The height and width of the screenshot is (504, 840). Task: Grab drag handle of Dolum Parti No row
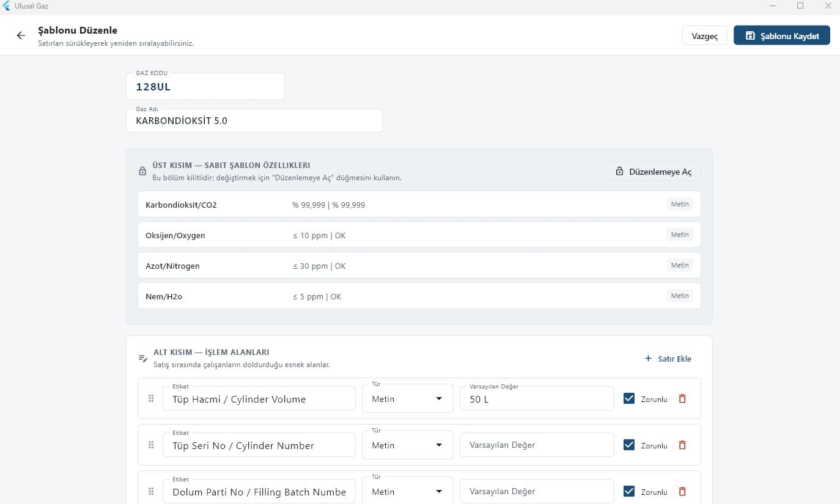(151, 492)
